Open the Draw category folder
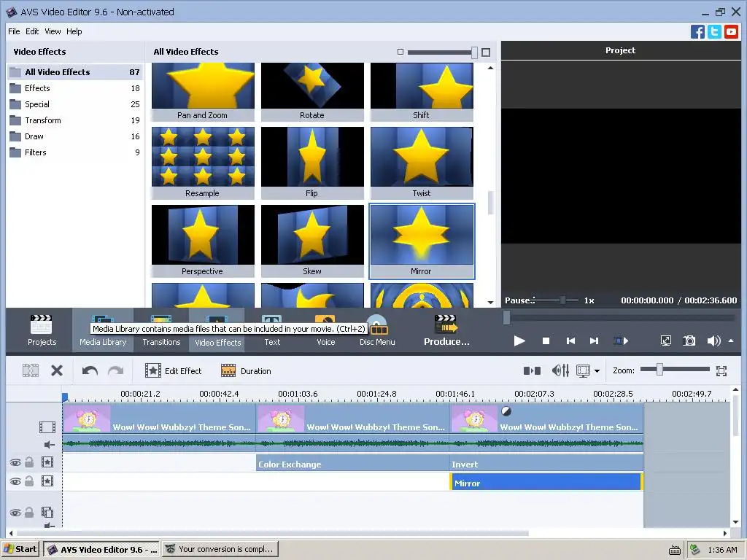This screenshot has width=747, height=560. [x=75, y=136]
